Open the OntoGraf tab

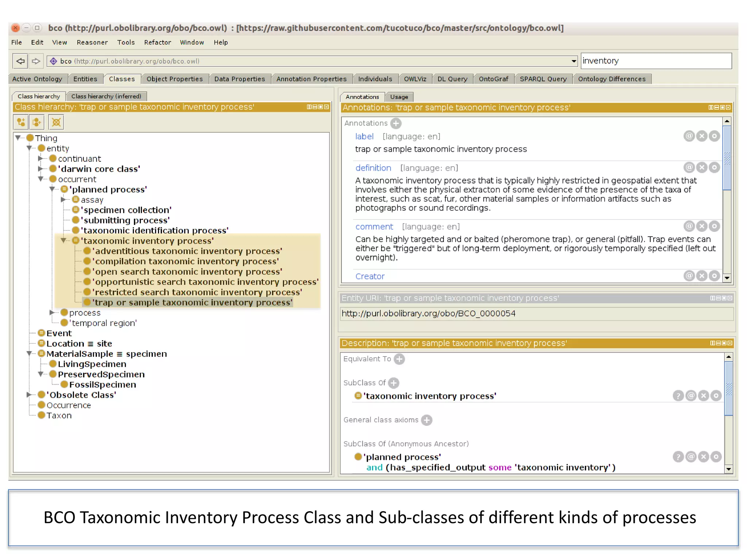point(494,79)
